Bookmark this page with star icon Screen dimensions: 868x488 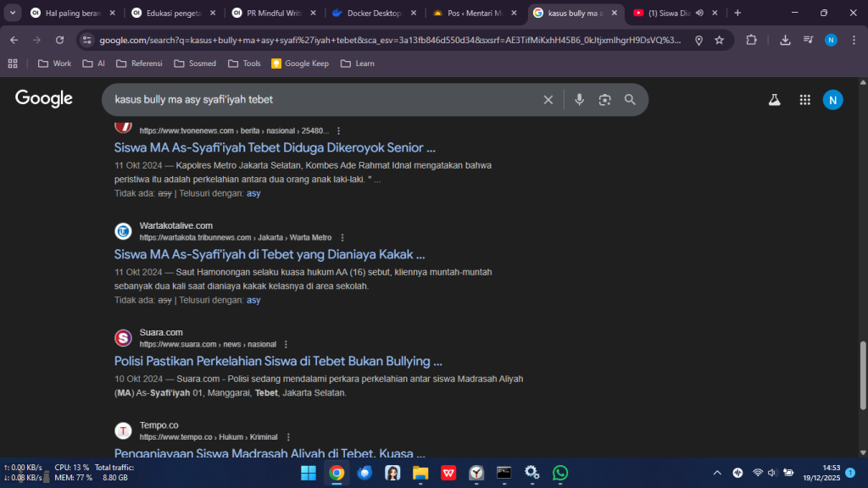coord(719,40)
